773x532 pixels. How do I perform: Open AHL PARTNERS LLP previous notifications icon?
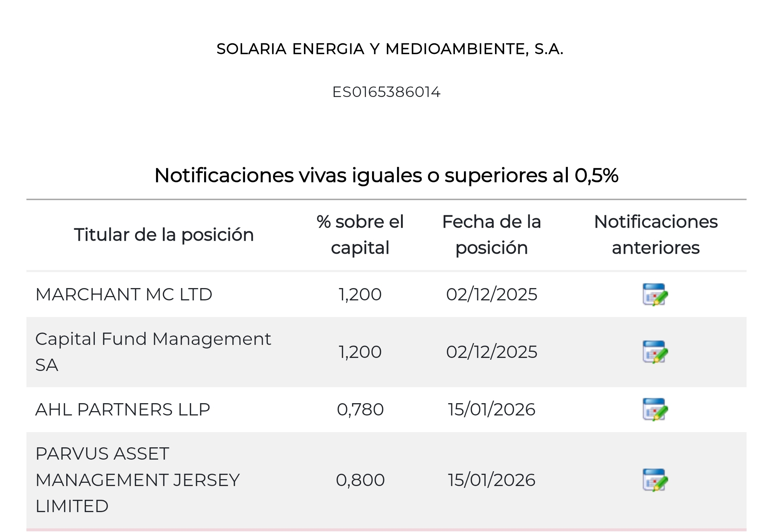click(655, 409)
